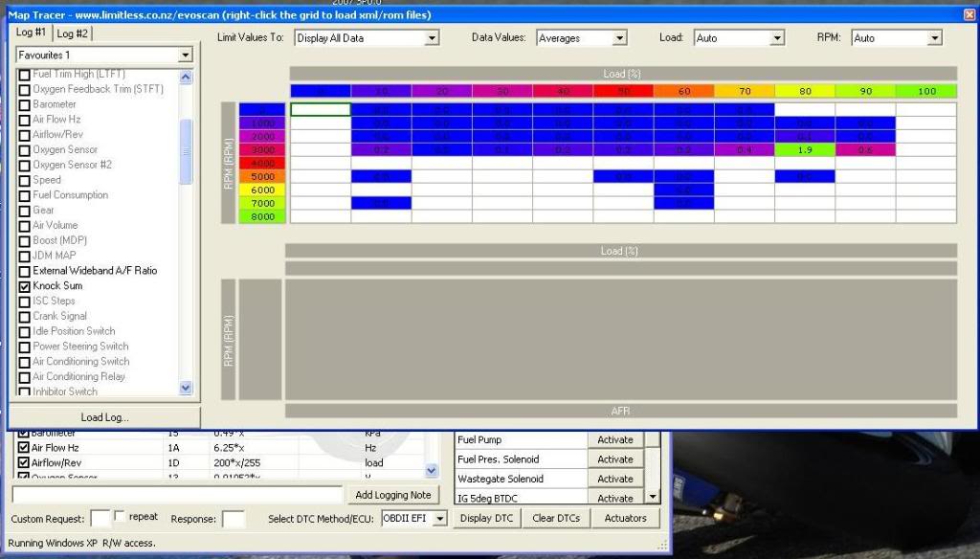This screenshot has width=980, height=559.
Task: Check the Power Steering Switch checkbox
Action: 24,347
